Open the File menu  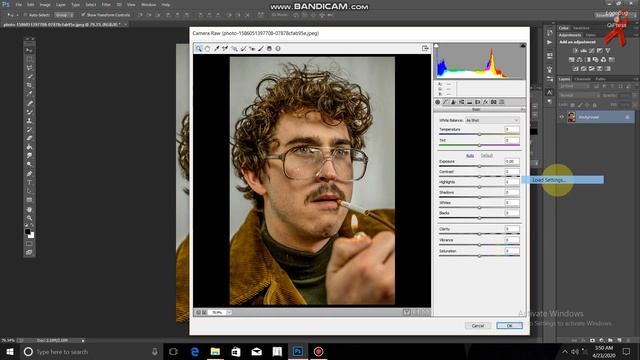tap(18, 4)
